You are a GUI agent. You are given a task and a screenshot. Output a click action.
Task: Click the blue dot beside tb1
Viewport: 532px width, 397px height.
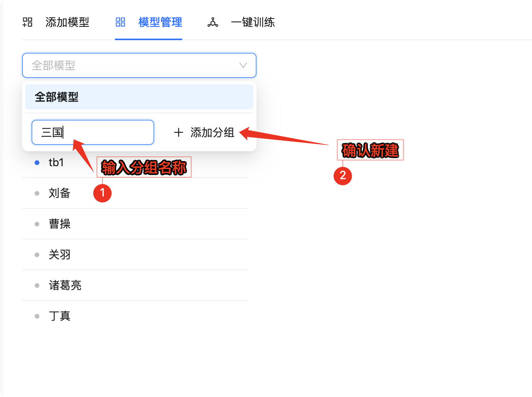coord(37,163)
